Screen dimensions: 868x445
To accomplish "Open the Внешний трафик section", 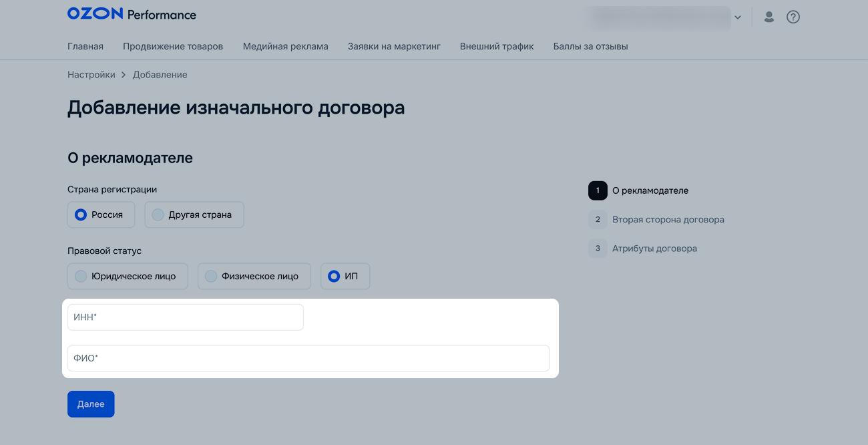I will (497, 46).
